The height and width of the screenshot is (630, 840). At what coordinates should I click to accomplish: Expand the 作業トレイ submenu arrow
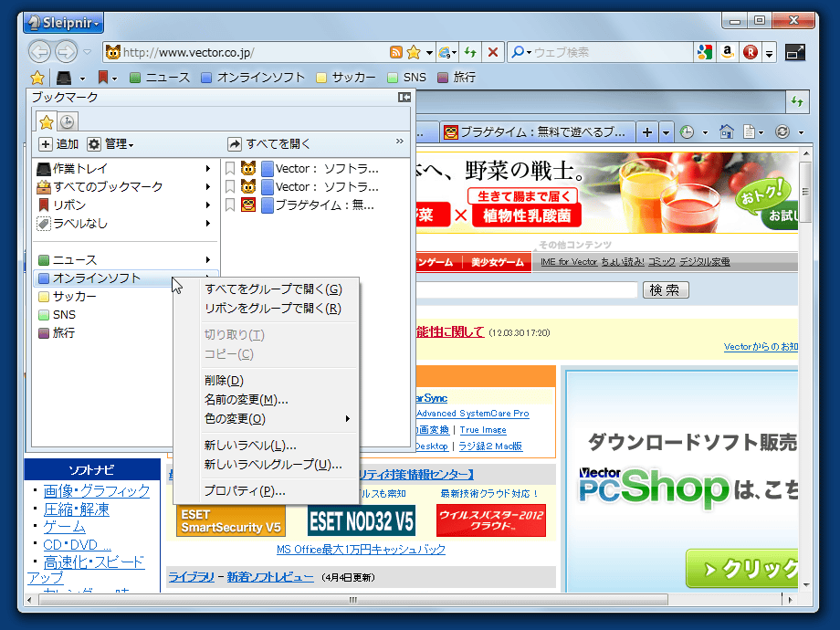click(x=208, y=169)
